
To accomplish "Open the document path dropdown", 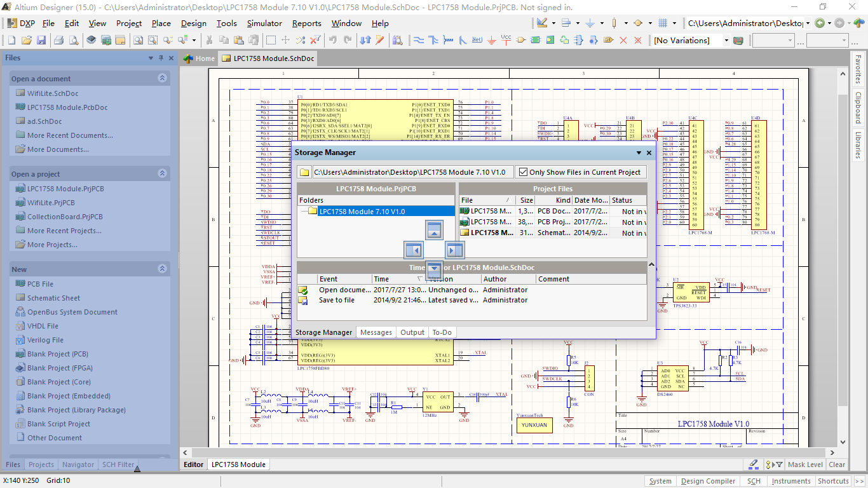I will pyautogui.click(x=808, y=23).
